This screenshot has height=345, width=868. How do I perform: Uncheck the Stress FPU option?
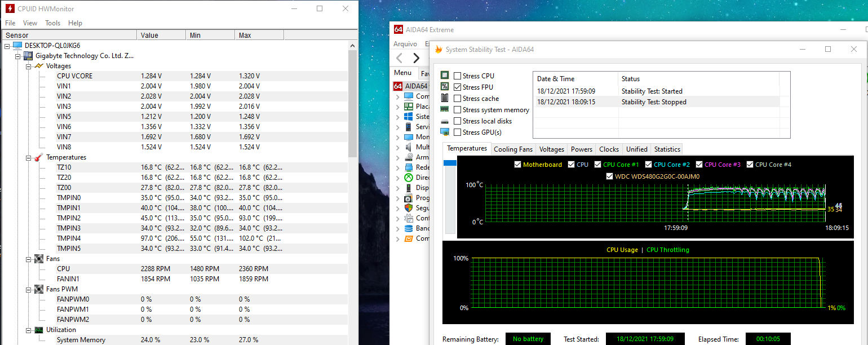(458, 87)
